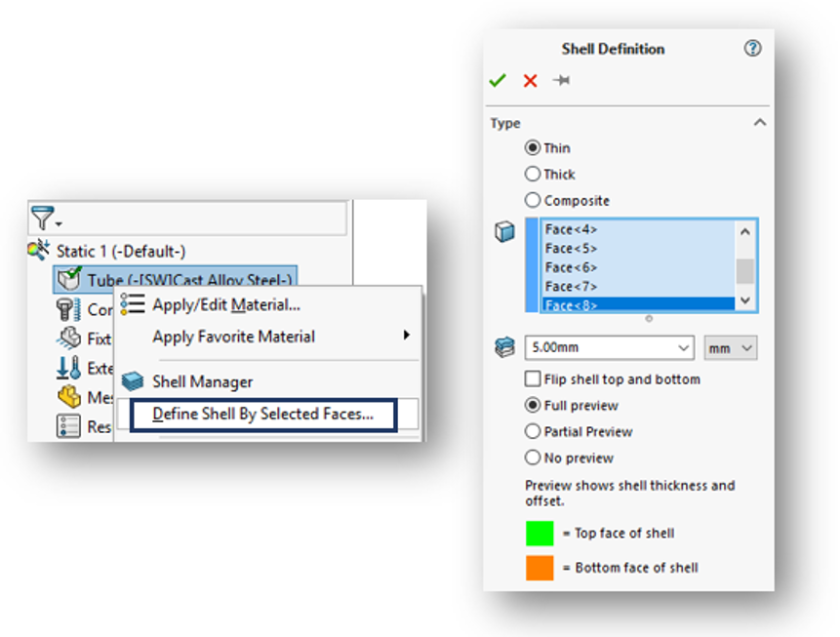The image size is (840, 637).
Task: Click the Mesh icon in tree
Action: 69,397
